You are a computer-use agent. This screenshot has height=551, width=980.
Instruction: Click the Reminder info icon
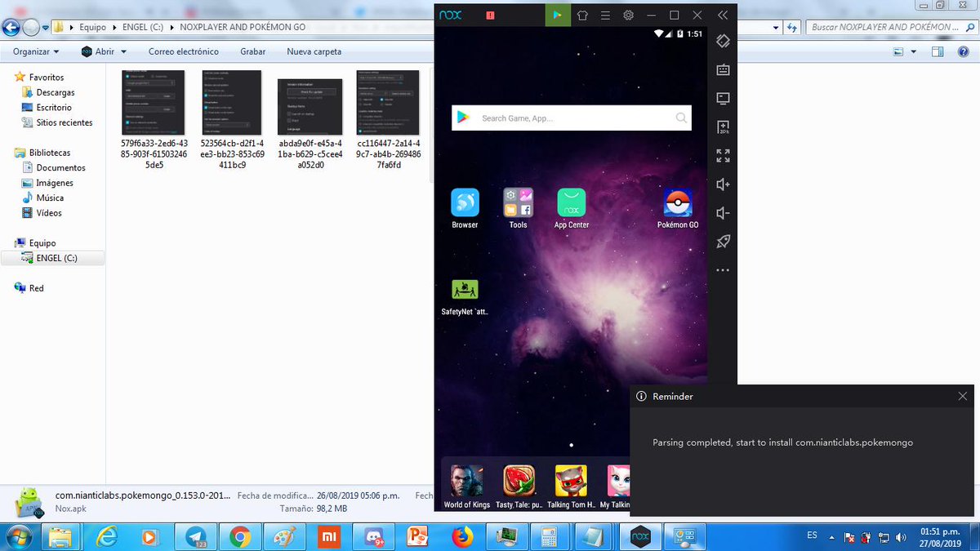coord(641,396)
